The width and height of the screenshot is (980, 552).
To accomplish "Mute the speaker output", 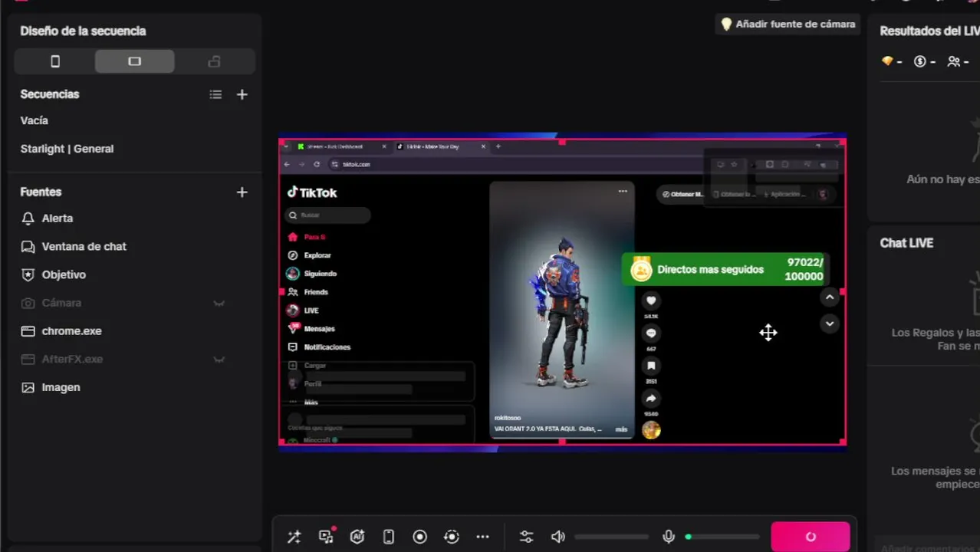I will [x=558, y=537].
